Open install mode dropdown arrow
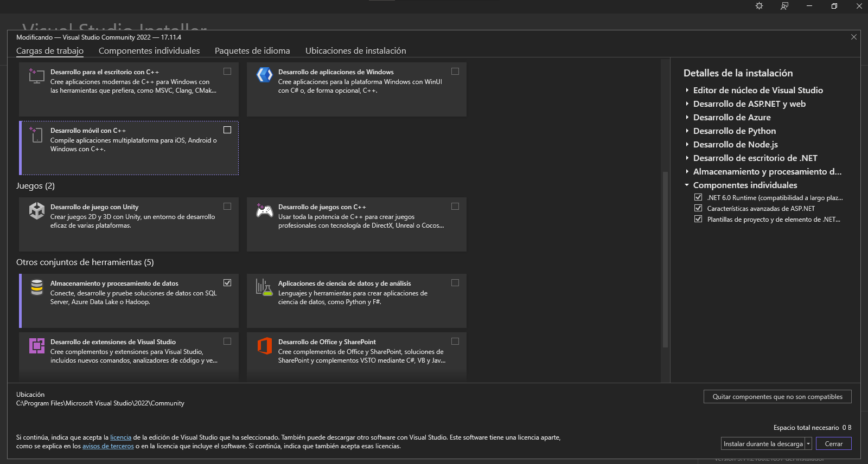The height and width of the screenshot is (464, 868). (808, 443)
